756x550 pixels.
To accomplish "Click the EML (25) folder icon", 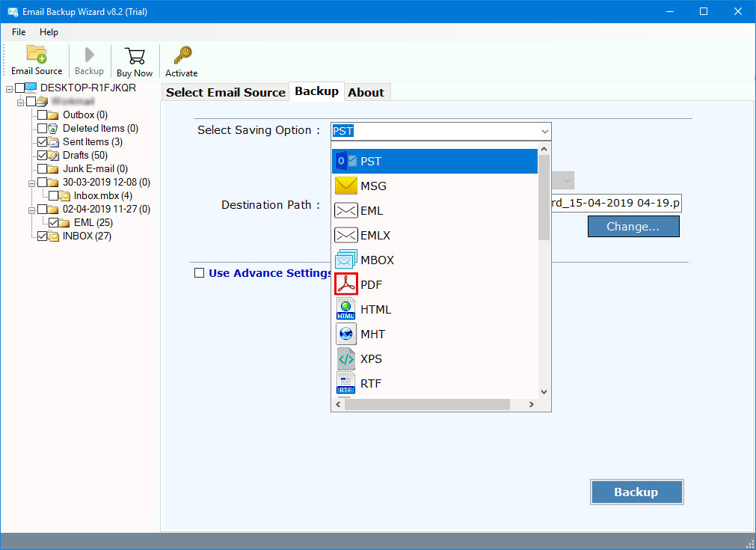I will coord(64,222).
